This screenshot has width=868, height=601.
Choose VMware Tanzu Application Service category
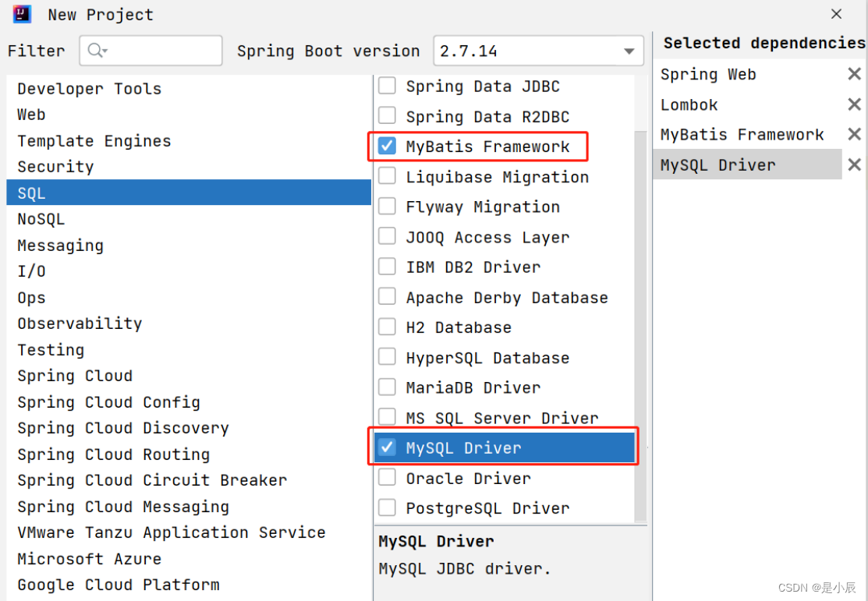click(189, 532)
